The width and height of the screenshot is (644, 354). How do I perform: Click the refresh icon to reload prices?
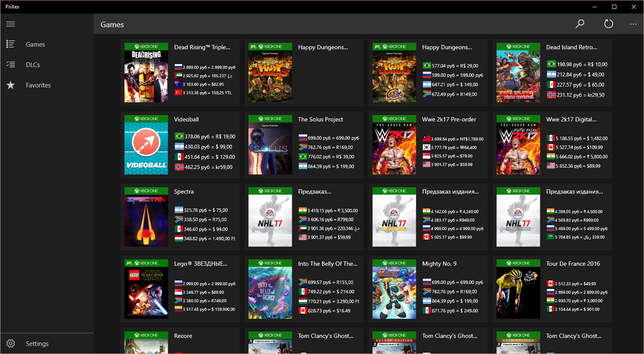[608, 24]
